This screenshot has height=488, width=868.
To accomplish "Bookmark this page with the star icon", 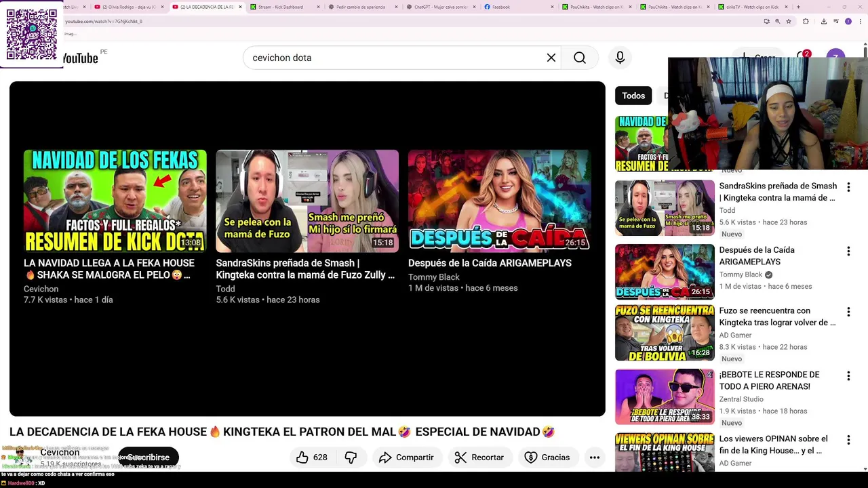I will [x=789, y=21].
